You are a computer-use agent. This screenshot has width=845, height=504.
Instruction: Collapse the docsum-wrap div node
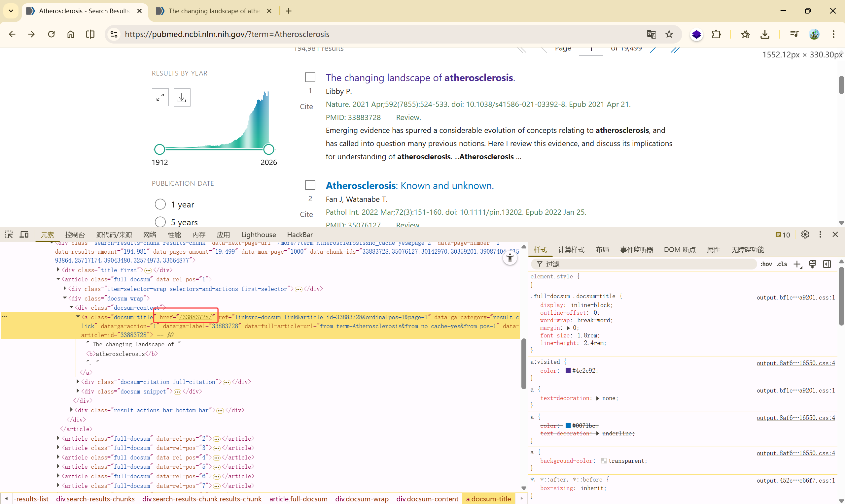pyautogui.click(x=65, y=298)
